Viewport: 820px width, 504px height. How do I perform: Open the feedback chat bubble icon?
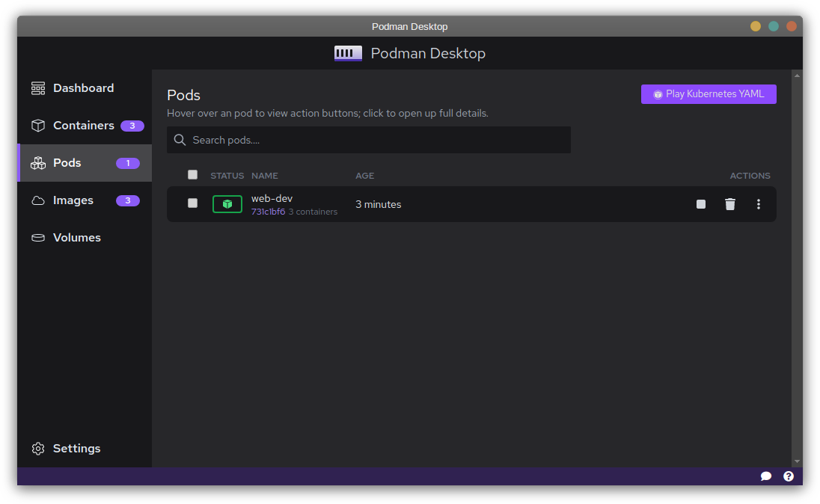[766, 476]
